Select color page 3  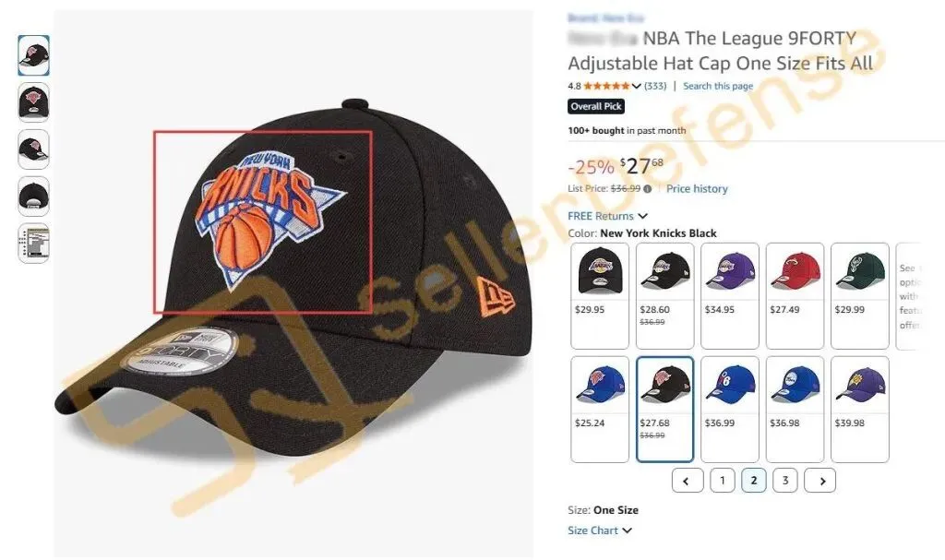tap(785, 481)
